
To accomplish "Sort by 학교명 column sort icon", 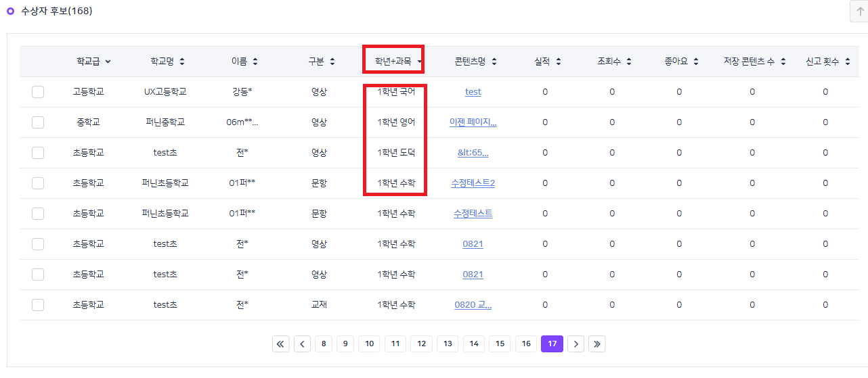I will (x=182, y=62).
